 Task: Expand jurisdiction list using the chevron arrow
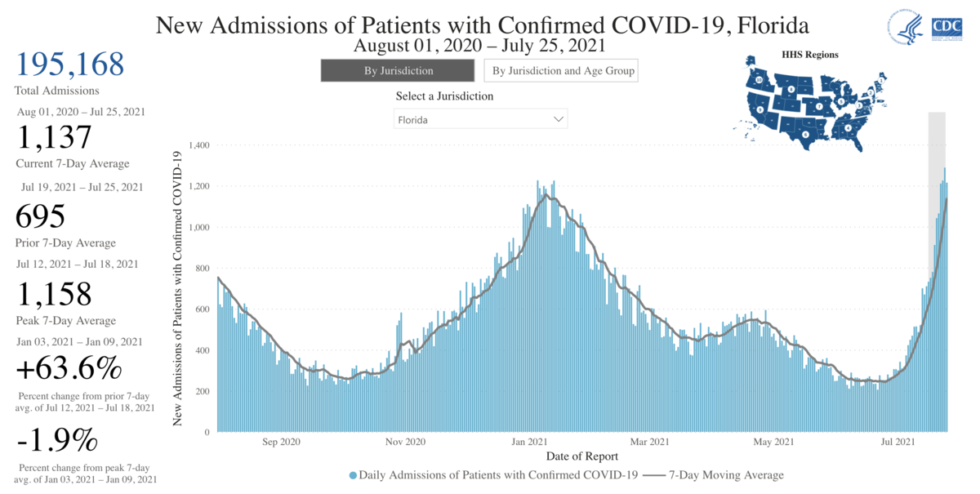(559, 119)
